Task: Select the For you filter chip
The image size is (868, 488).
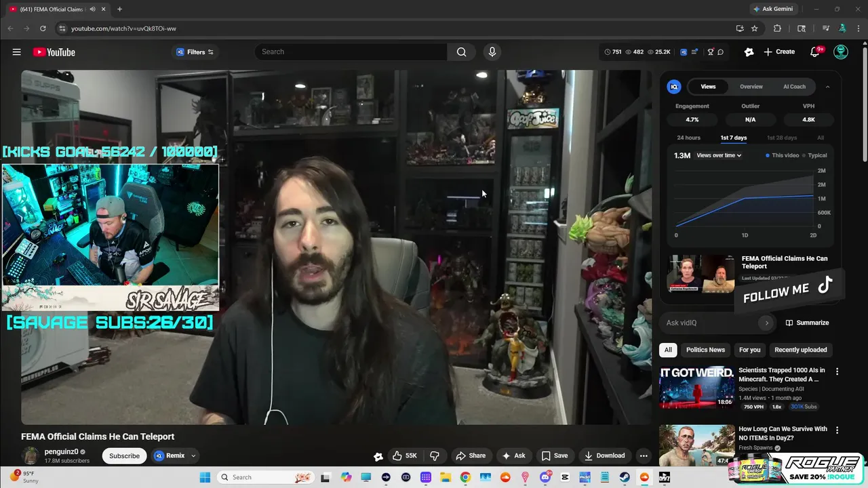Action: [749, 350]
